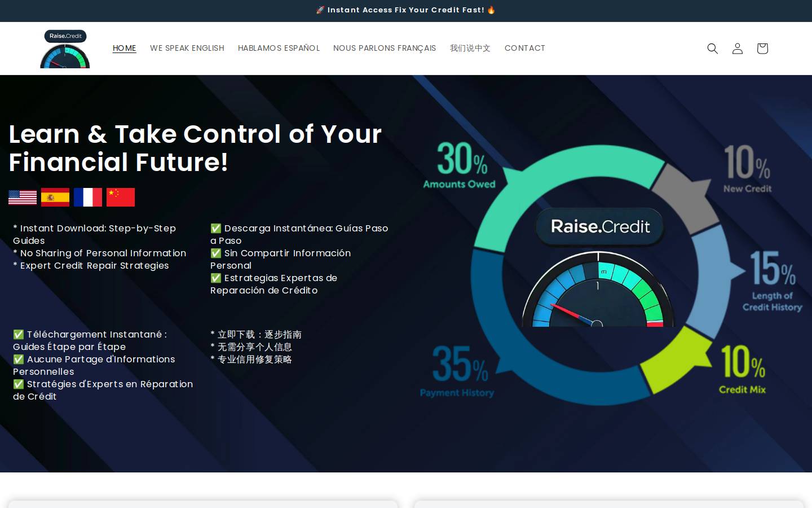
Task: Click the Spain flag icon
Action: (55, 198)
